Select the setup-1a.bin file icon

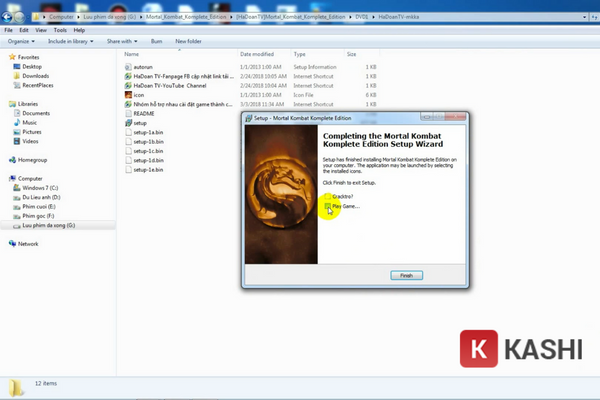click(x=127, y=132)
